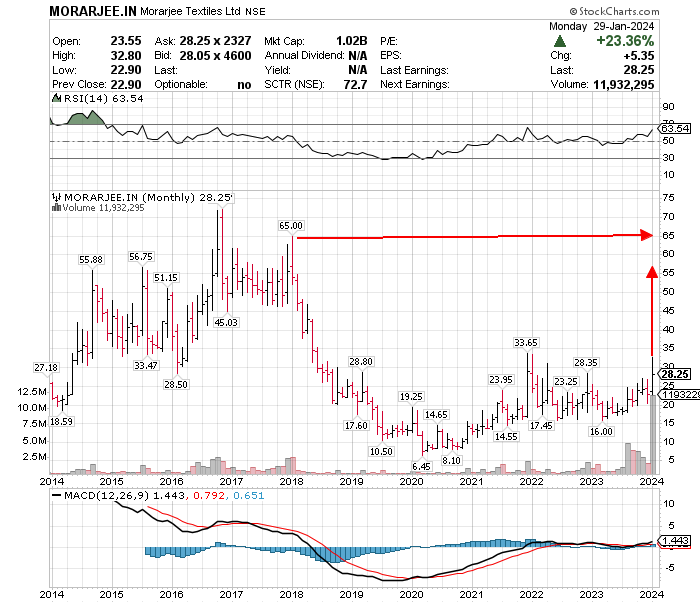
Task: Click the MORARJEE.IN ticker symbol title
Action: click(93, 11)
